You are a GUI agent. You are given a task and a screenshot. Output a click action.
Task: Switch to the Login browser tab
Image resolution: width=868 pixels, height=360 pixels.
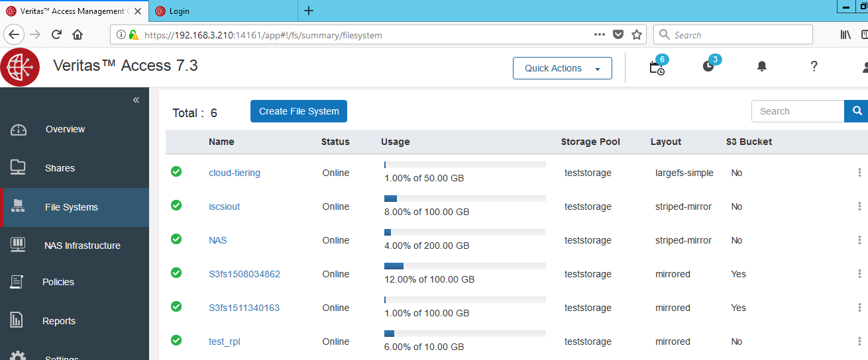[x=223, y=11]
